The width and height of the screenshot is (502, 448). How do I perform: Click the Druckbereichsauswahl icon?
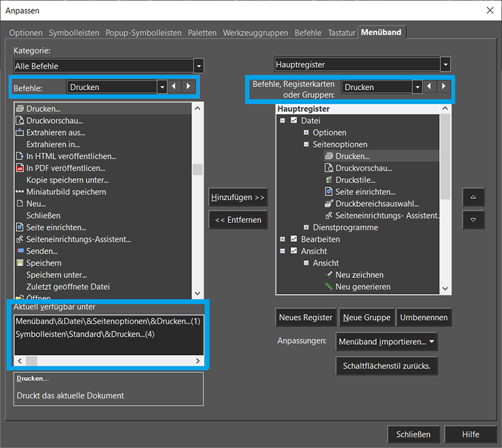click(x=329, y=204)
